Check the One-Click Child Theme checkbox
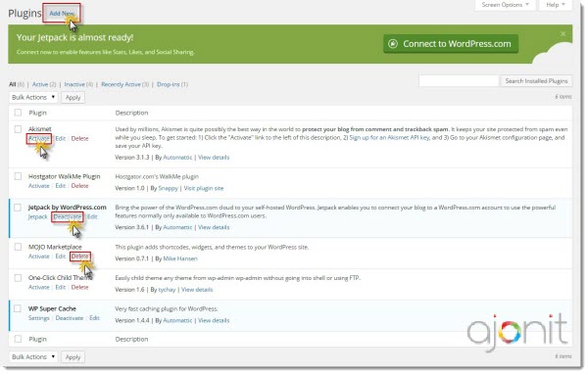This screenshot has width=588, height=374. (18, 278)
